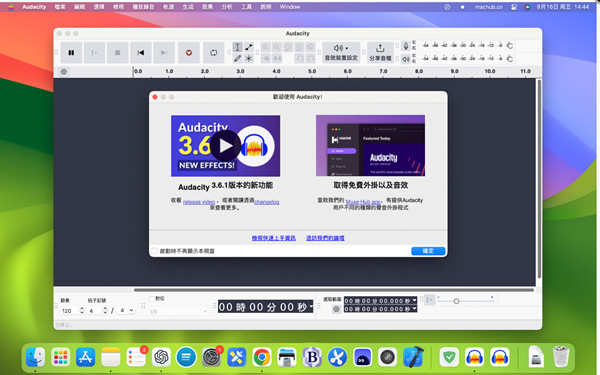The width and height of the screenshot is (600, 375).
Task: Open the ChatGPT app from the Dock
Action: [x=161, y=357]
